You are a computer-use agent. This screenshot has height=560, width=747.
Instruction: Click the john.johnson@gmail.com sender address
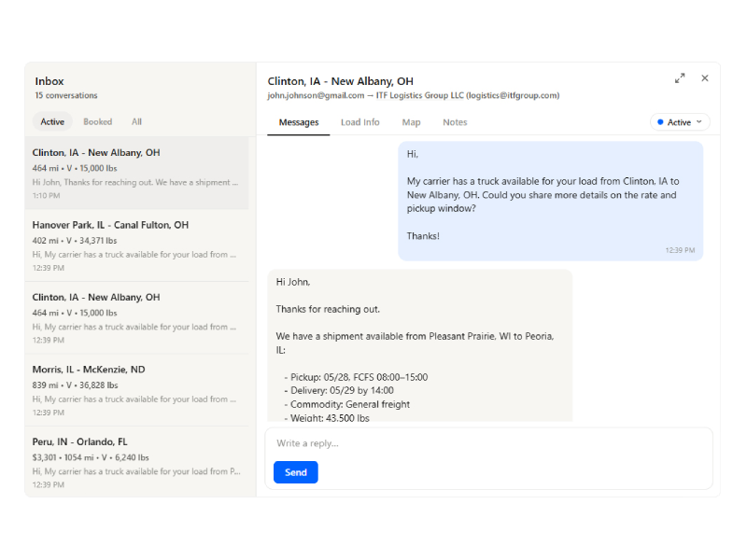click(x=316, y=95)
